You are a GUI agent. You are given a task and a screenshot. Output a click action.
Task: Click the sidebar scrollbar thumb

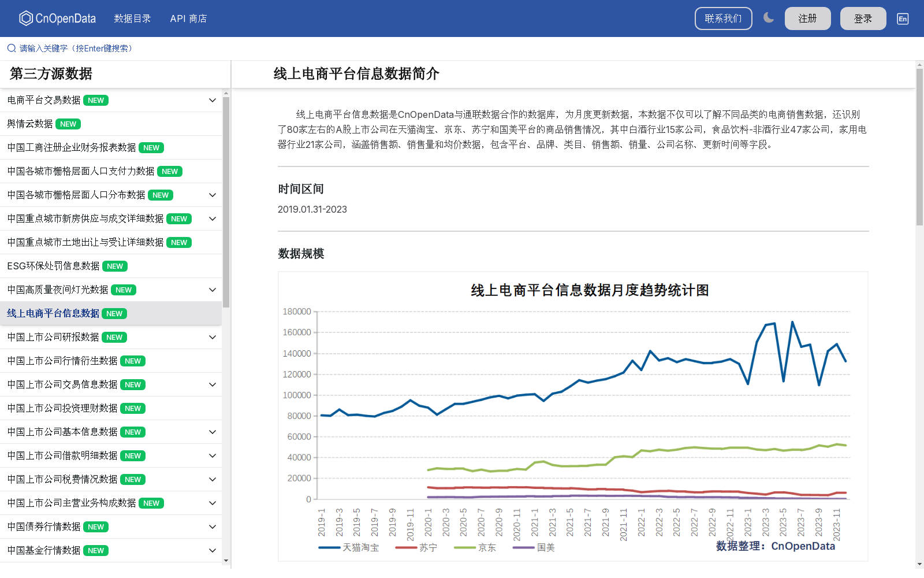click(x=226, y=202)
